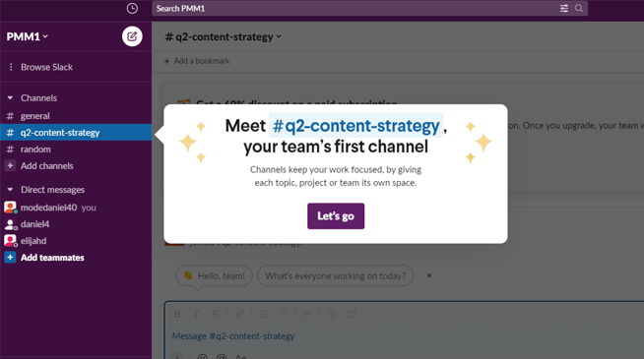Open the PMM1 workspace dropdown
The height and width of the screenshot is (359, 644).
[28, 36]
